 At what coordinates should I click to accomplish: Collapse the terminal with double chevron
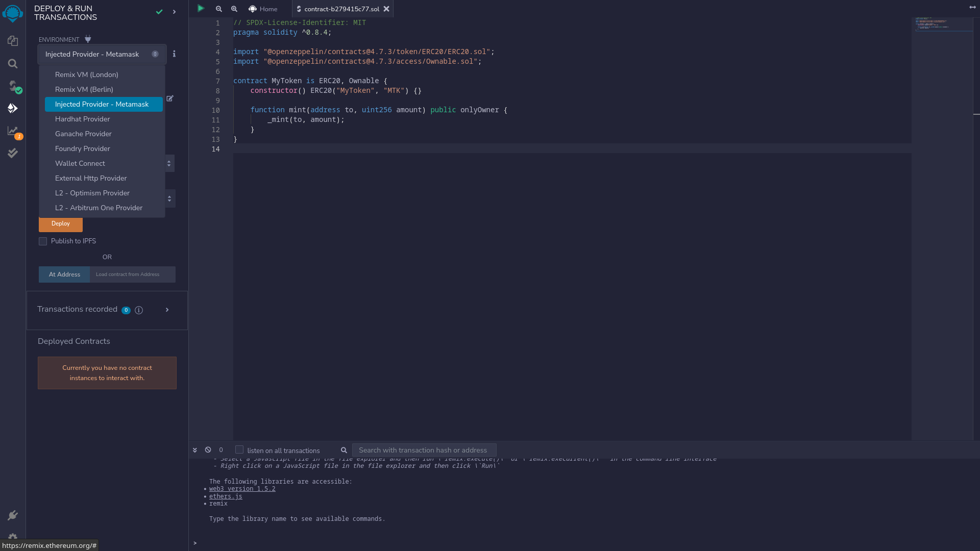(x=195, y=450)
